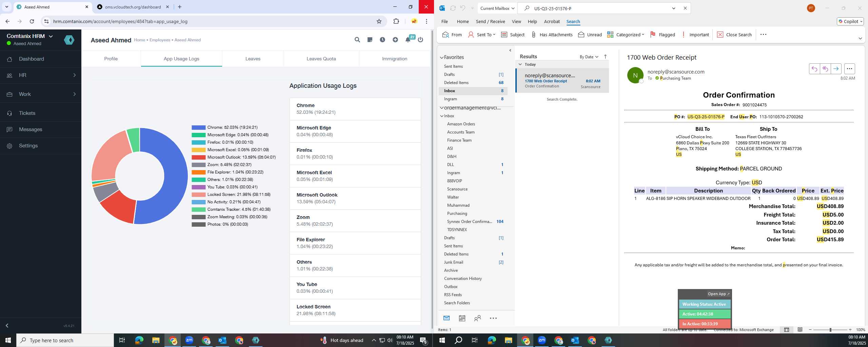This screenshot has height=347, width=868.
Task: Collapse the Today group in Results
Action: [x=520, y=64]
